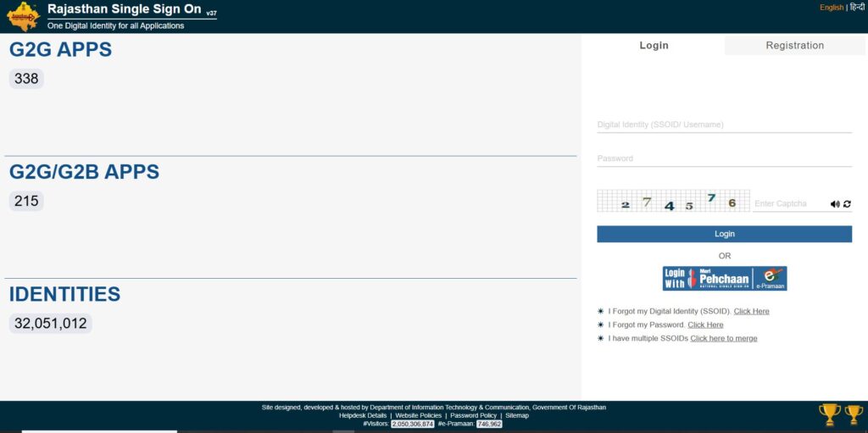
Task: Open forgot Digital Identity Click Here link
Action: (x=751, y=311)
